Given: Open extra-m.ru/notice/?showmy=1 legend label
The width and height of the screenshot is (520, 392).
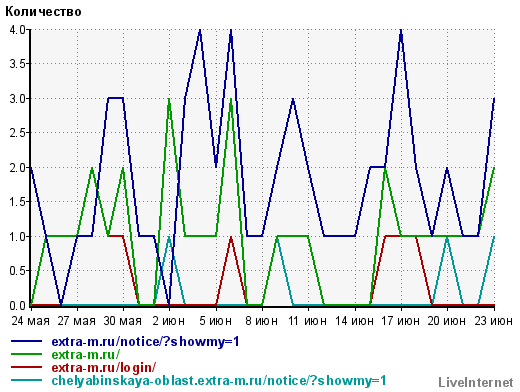Looking at the screenshot, I should click(x=145, y=342).
